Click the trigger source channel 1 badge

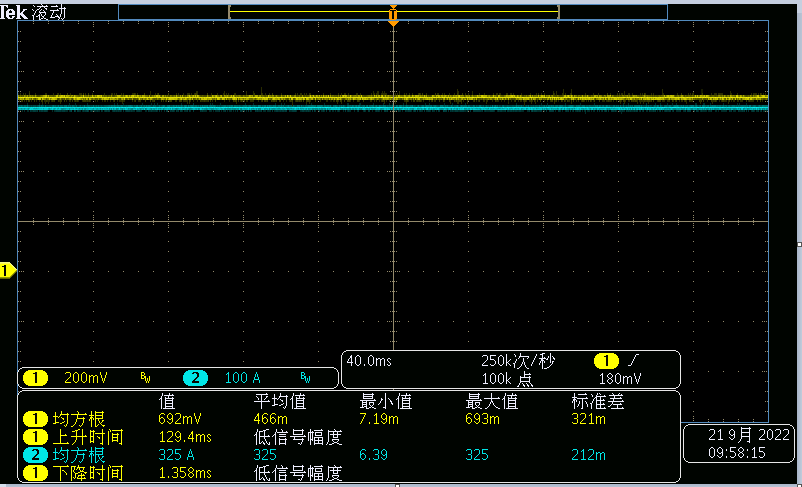click(x=606, y=360)
